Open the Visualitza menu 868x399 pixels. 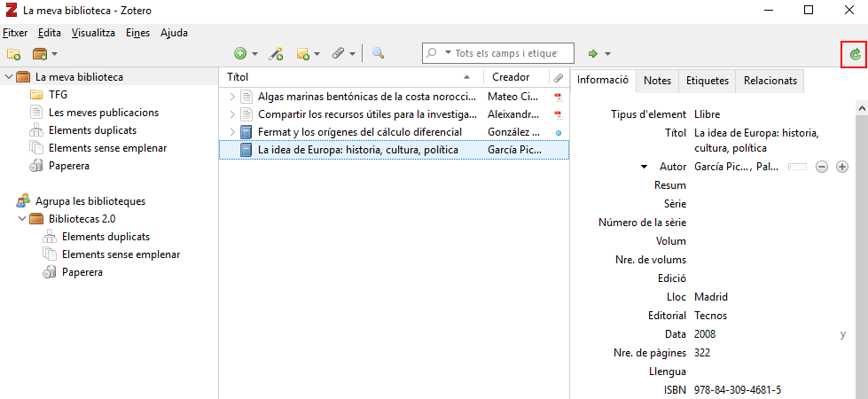(93, 33)
